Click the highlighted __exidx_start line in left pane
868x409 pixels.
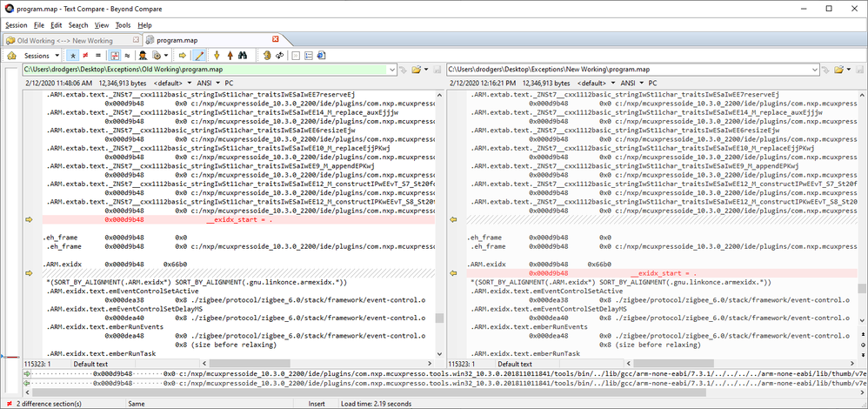tap(238, 220)
